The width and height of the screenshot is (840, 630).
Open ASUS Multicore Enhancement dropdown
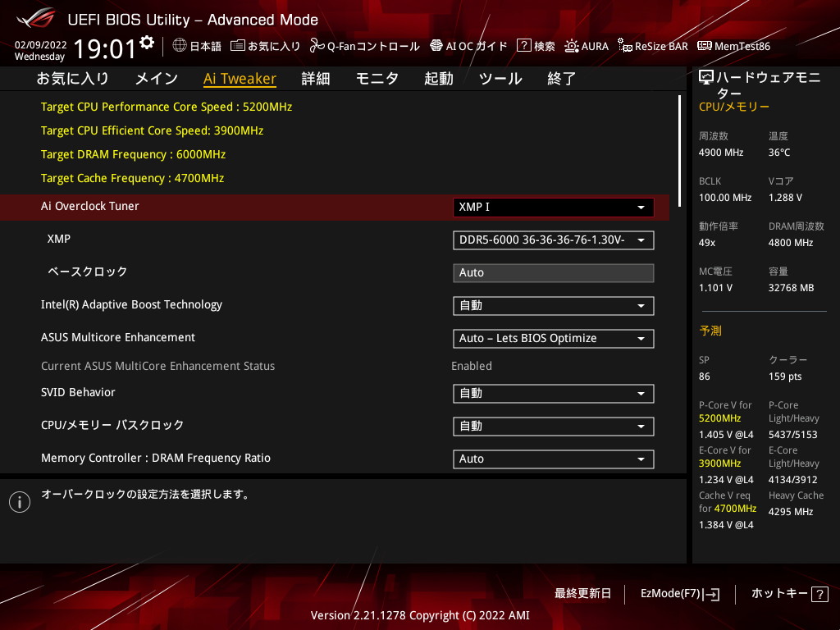tap(554, 339)
